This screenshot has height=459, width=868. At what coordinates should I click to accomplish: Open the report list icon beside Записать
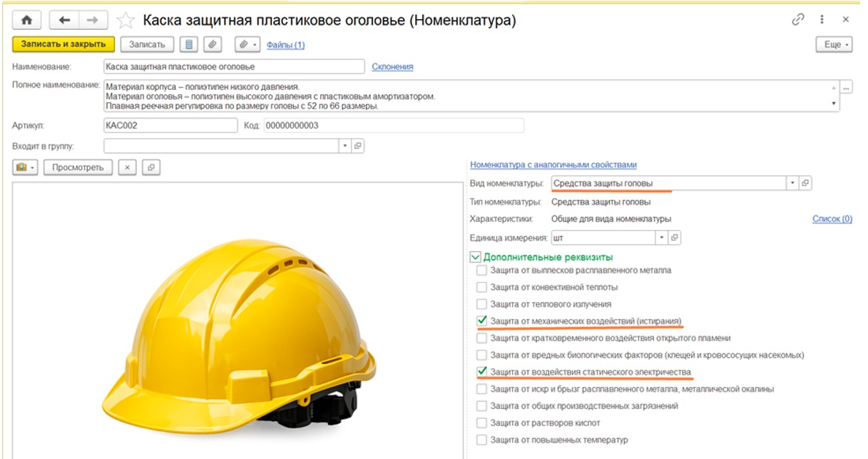point(189,44)
